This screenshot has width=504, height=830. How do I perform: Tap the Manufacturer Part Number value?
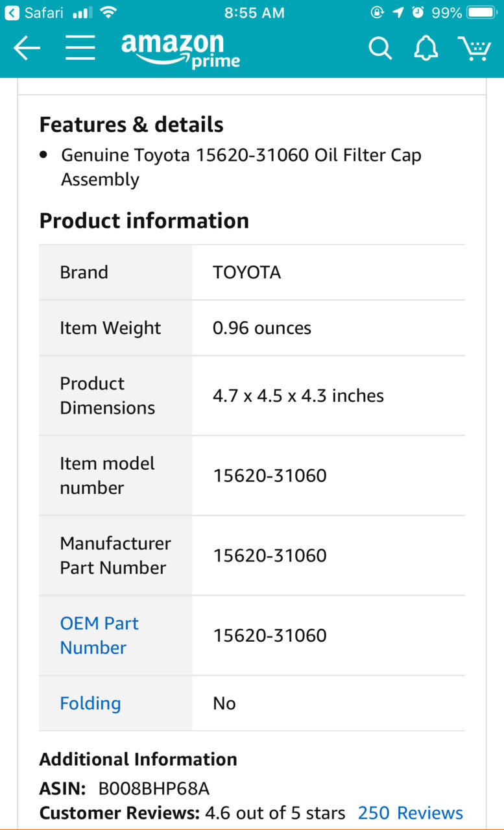pyautogui.click(x=270, y=555)
